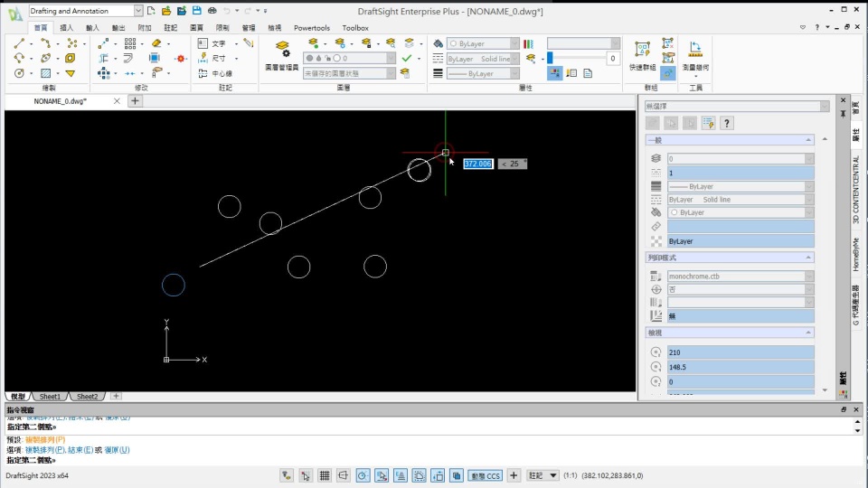Click the Open folder icon
Screen dimensions: 868x488
(x=166, y=11)
